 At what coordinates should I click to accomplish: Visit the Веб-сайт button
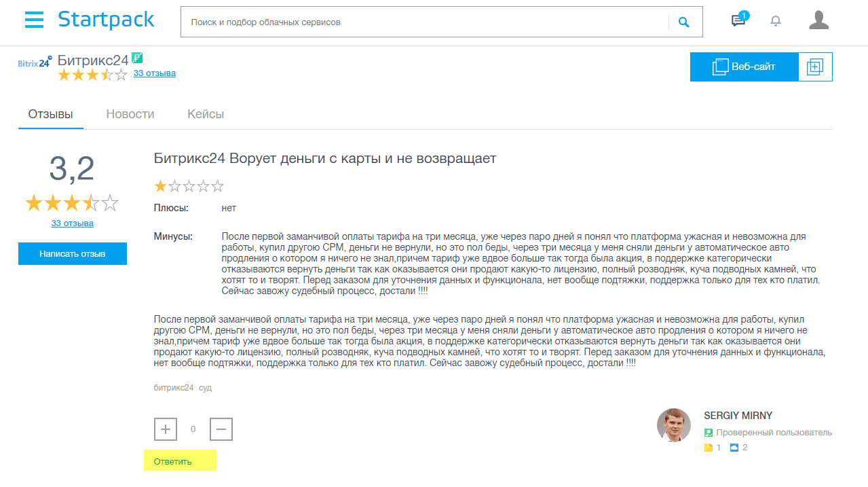(744, 67)
